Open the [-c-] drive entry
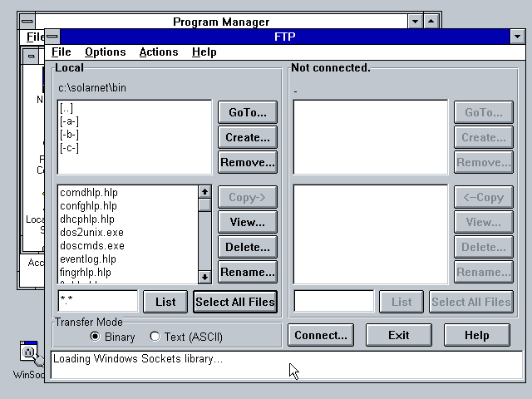 click(x=69, y=148)
